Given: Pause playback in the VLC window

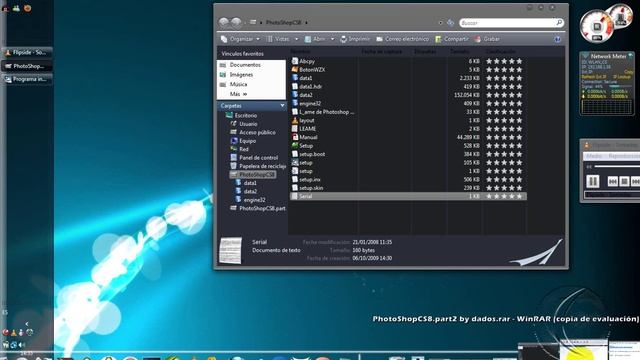Looking at the screenshot, I should [592, 181].
